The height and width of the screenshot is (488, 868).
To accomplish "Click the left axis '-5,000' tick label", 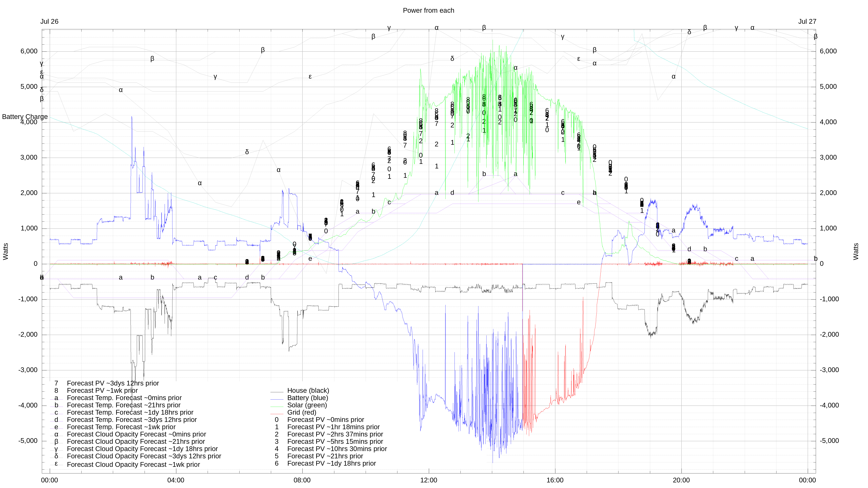I will (x=28, y=441).
